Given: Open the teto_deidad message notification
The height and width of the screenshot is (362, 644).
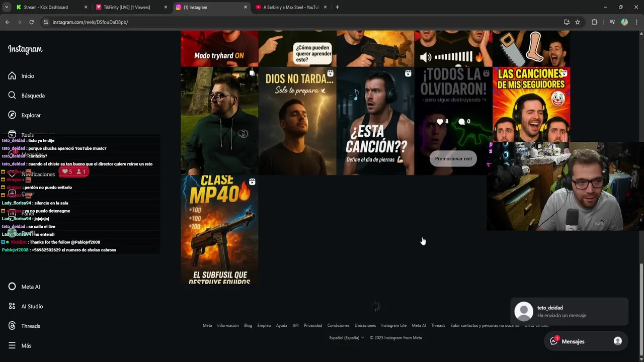Looking at the screenshot, I should 570,312.
